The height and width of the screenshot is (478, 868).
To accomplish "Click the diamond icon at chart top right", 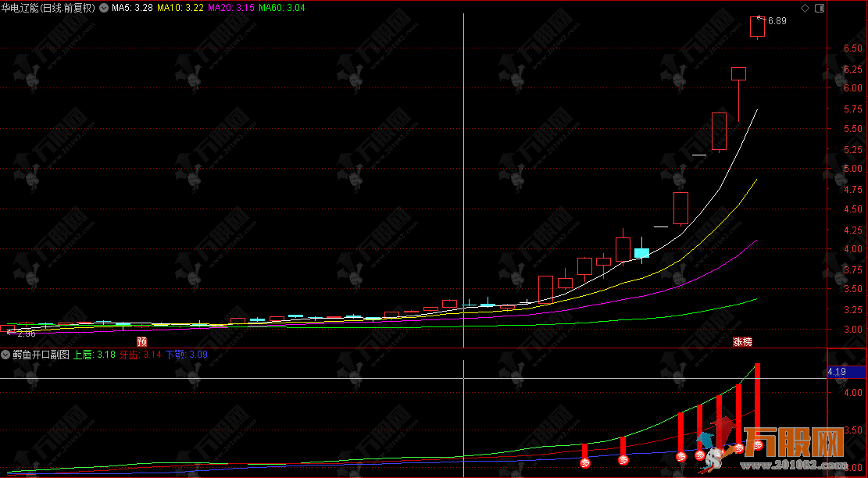I will [x=805, y=8].
